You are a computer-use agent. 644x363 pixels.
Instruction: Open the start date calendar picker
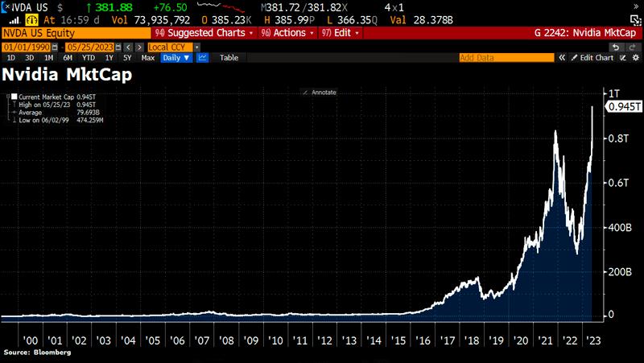(55, 47)
